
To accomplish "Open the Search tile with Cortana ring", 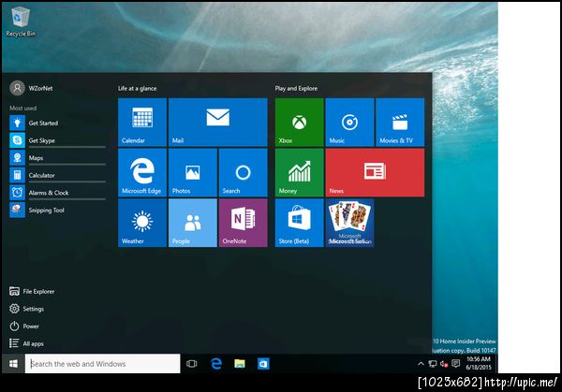I will 243,172.
